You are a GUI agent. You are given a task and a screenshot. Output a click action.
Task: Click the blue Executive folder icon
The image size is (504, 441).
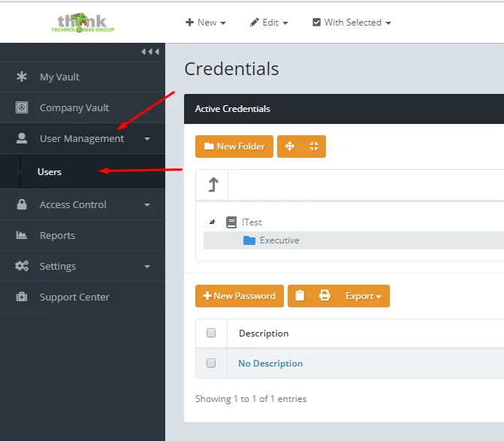click(249, 240)
